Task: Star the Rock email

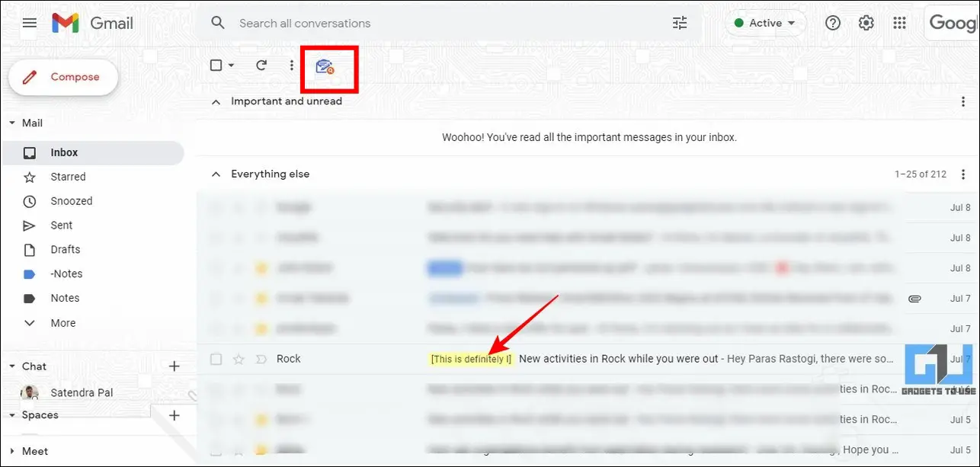Action: point(239,359)
